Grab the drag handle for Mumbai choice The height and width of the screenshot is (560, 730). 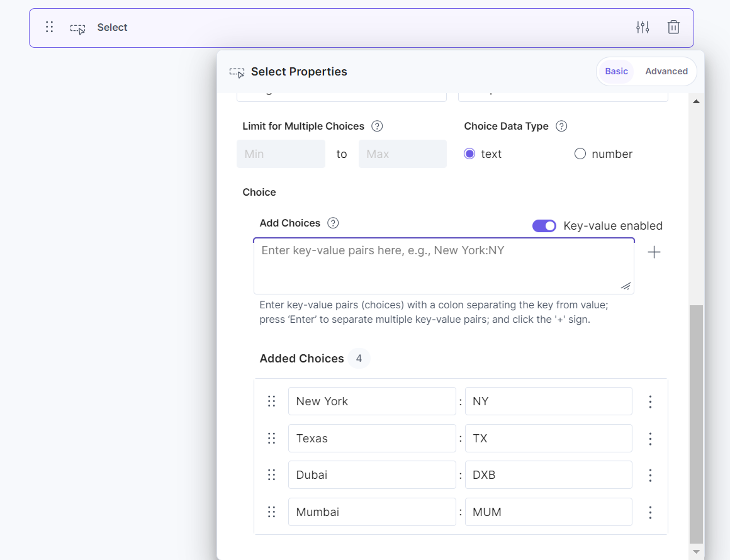[272, 512]
